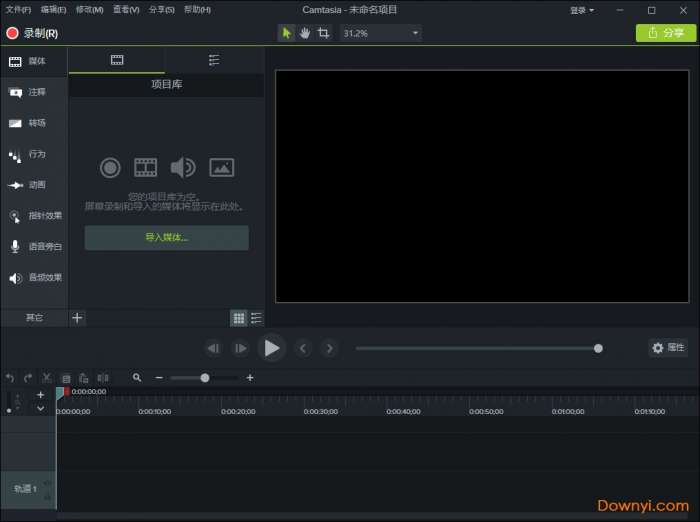
Task: Open the canvas zoom 31.2% dropdown
Action: pos(380,33)
